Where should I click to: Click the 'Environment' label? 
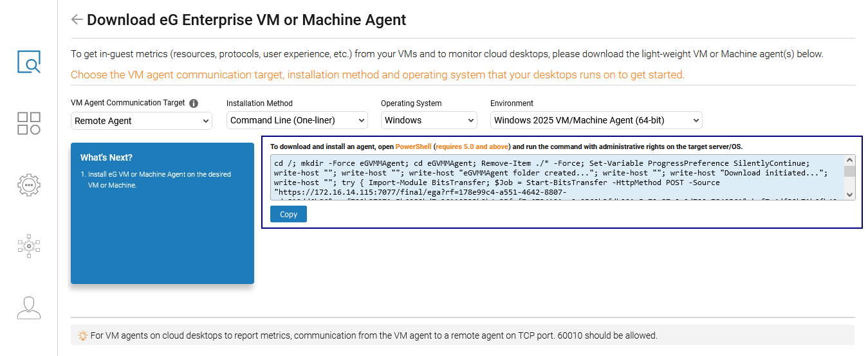pos(512,103)
